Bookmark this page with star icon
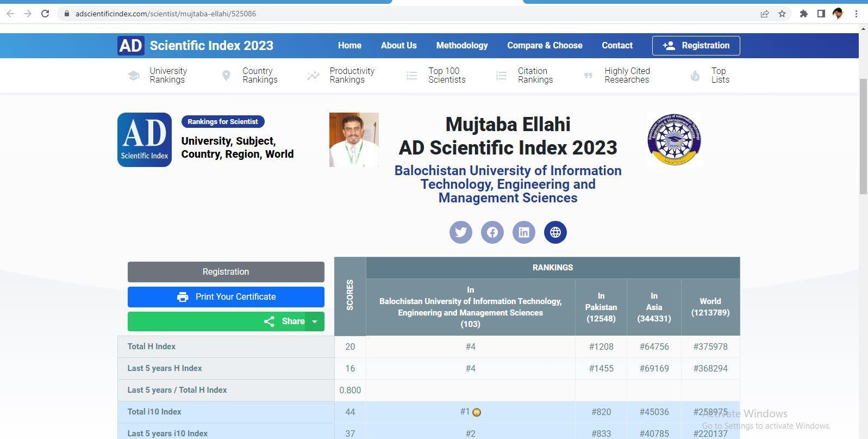This screenshot has height=439, width=868. pyautogui.click(x=782, y=14)
